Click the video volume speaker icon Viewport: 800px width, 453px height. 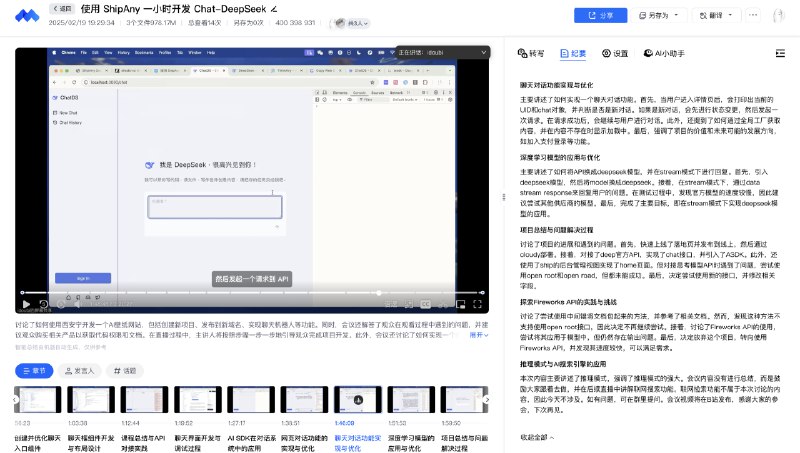pyautogui.click(x=77, y=304)
